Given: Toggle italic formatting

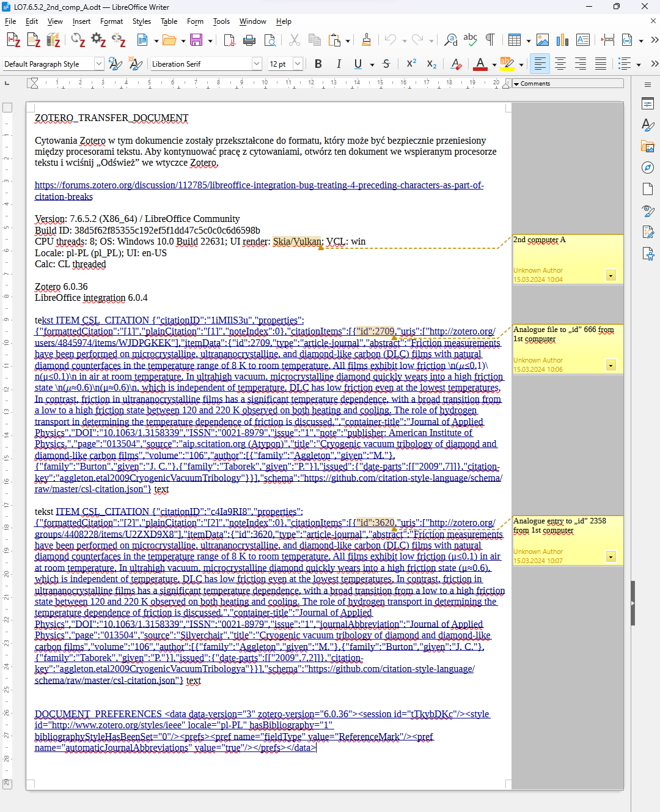Looking at the screenshot, I should click(339, 64).
